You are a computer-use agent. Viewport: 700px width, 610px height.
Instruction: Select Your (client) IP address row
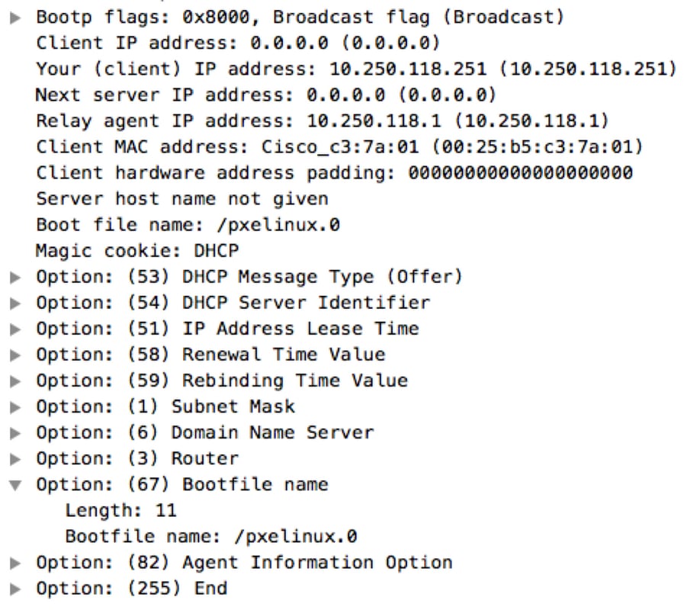[x=356, y=69]
